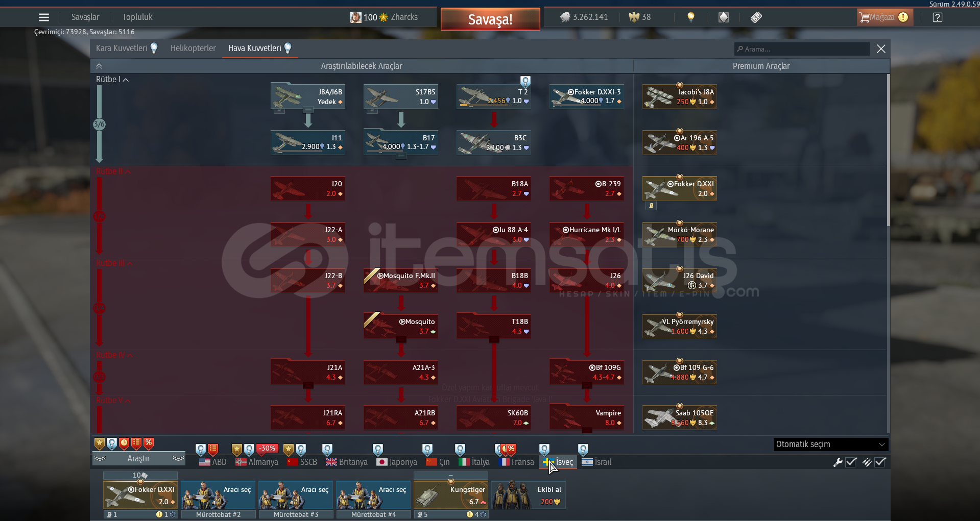Click the Araştır research button
This screenshot has width=980, height=521.
139,459
